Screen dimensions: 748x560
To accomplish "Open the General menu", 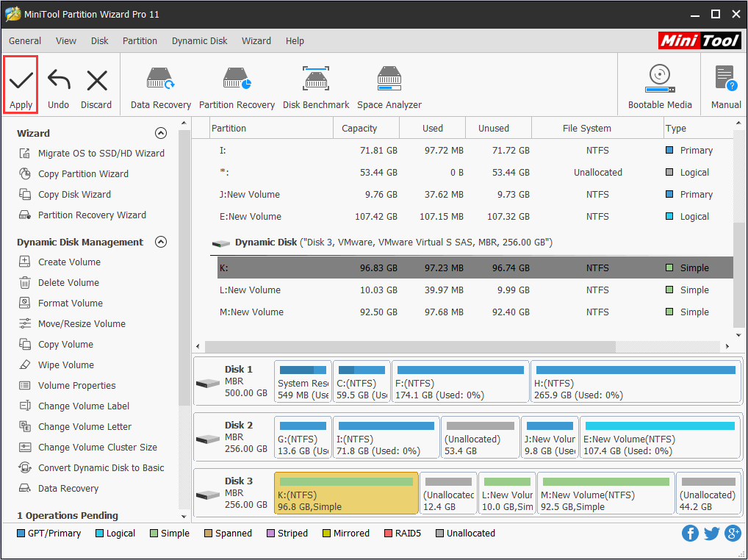I will tap(25, 41).
